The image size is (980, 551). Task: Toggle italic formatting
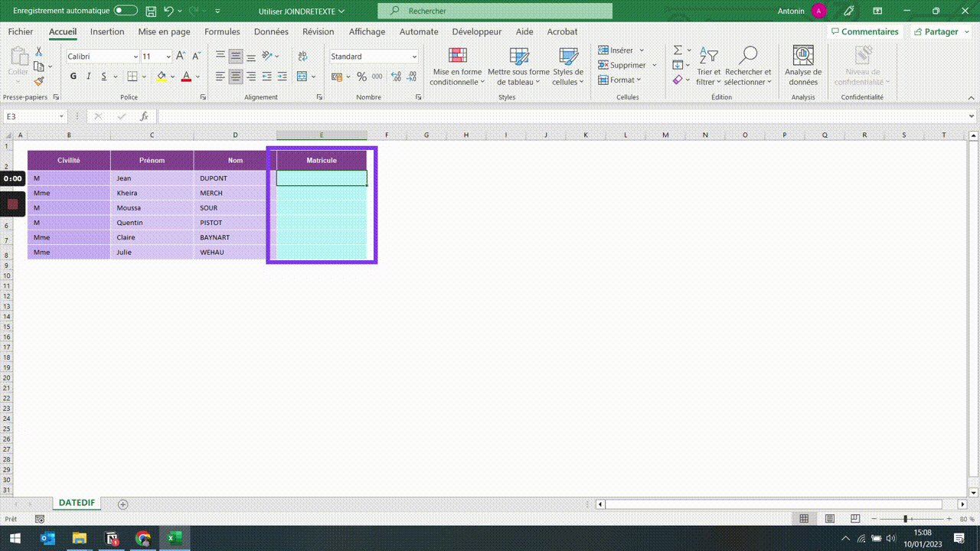point(88,77)
